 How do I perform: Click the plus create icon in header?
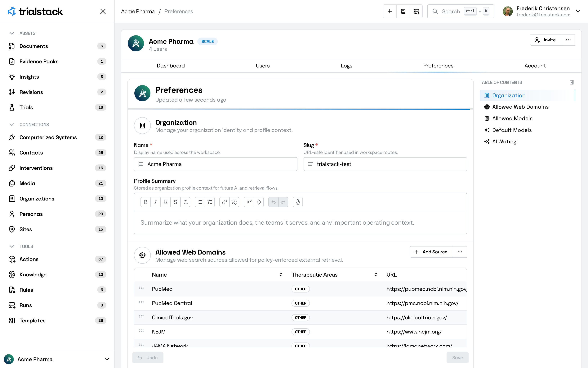(390, 11)
